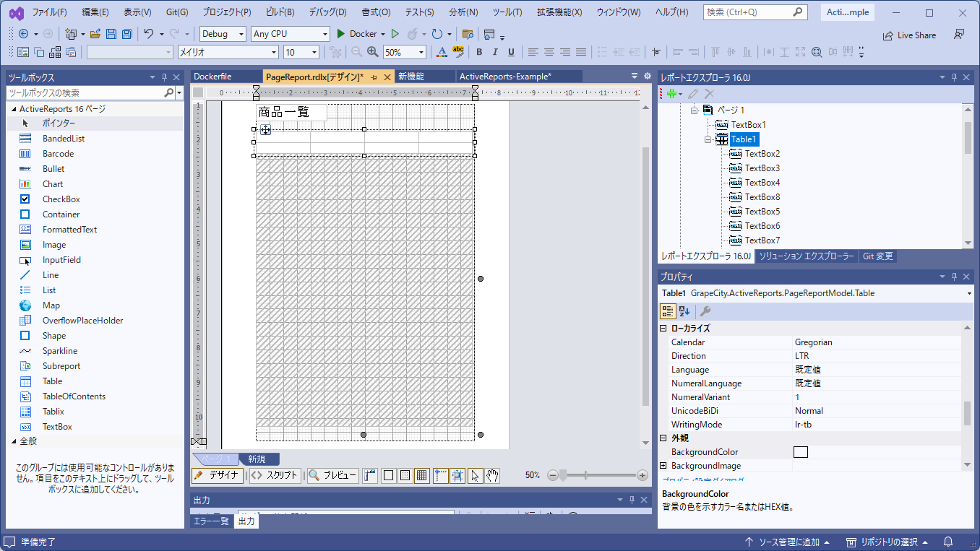980x551 pixels.
Task: Click the zoom in magnifier icon
Action: click(x=373, y=52)
